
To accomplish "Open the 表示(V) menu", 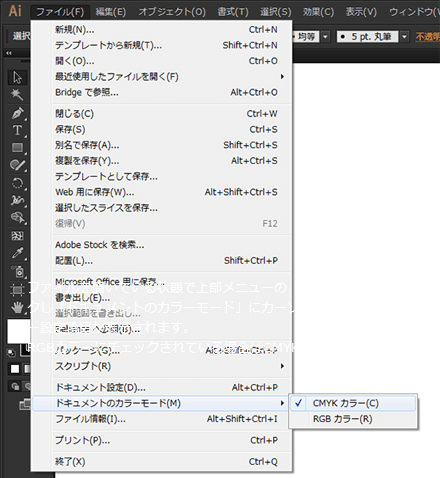I will pyautogui.click(x=361, y=12).
